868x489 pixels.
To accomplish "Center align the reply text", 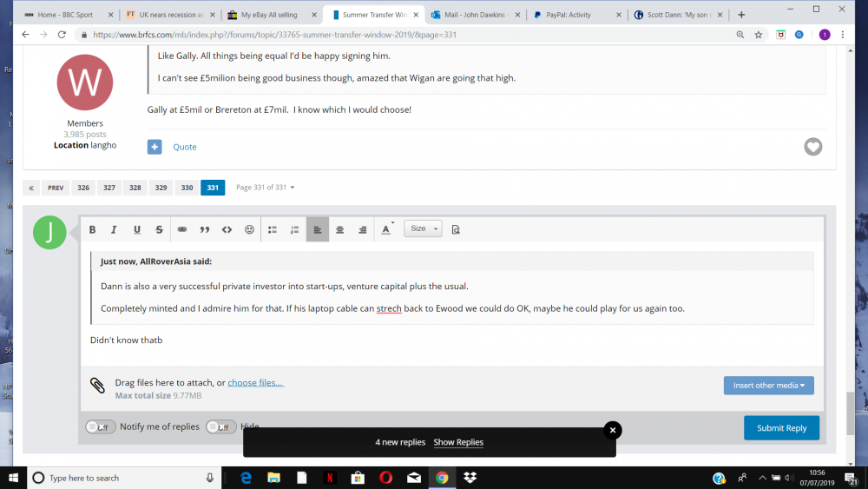I will tap(340, 229).
